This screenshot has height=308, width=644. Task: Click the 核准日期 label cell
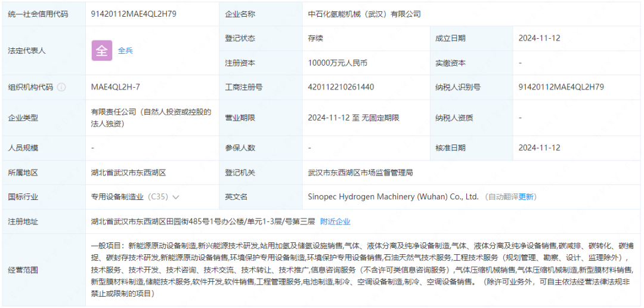[471, 148]
